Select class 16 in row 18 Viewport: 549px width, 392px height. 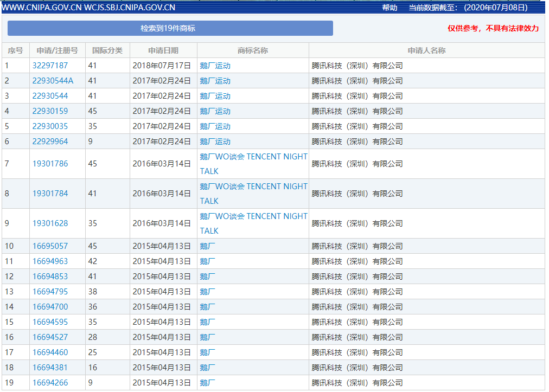(92, 368)
